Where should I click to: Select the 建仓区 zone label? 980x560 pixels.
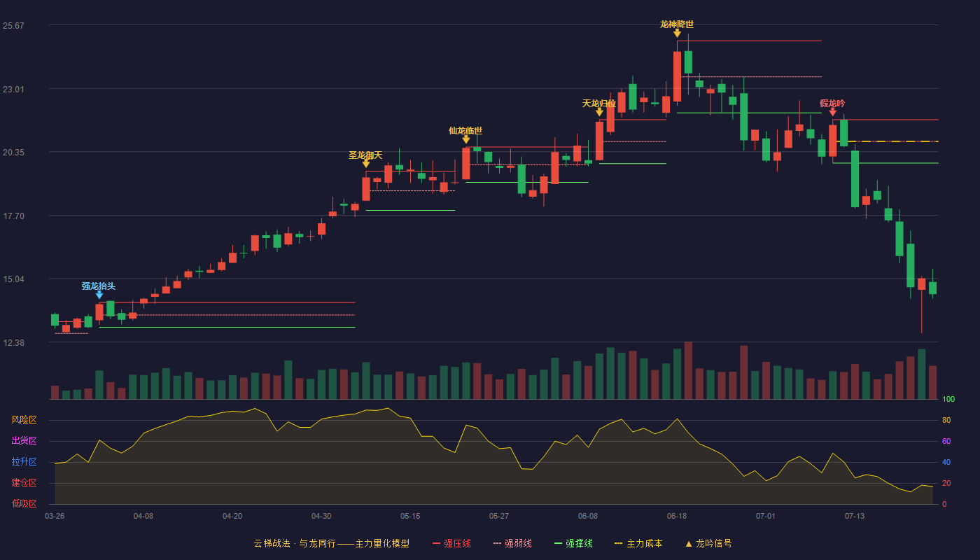(x=24, y=483)
